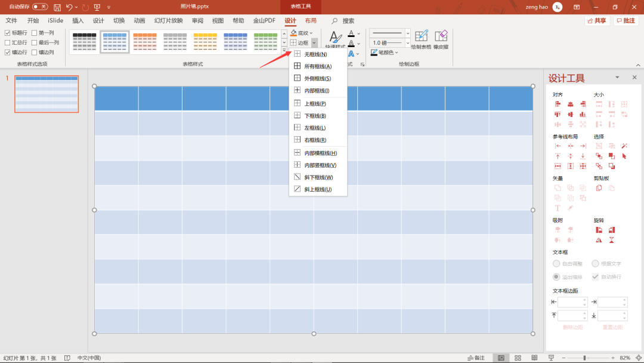This screenshot has width=644, height=363.
Task: Click the Draw Table (绘制表格) icon
Action: pos(421,36)
